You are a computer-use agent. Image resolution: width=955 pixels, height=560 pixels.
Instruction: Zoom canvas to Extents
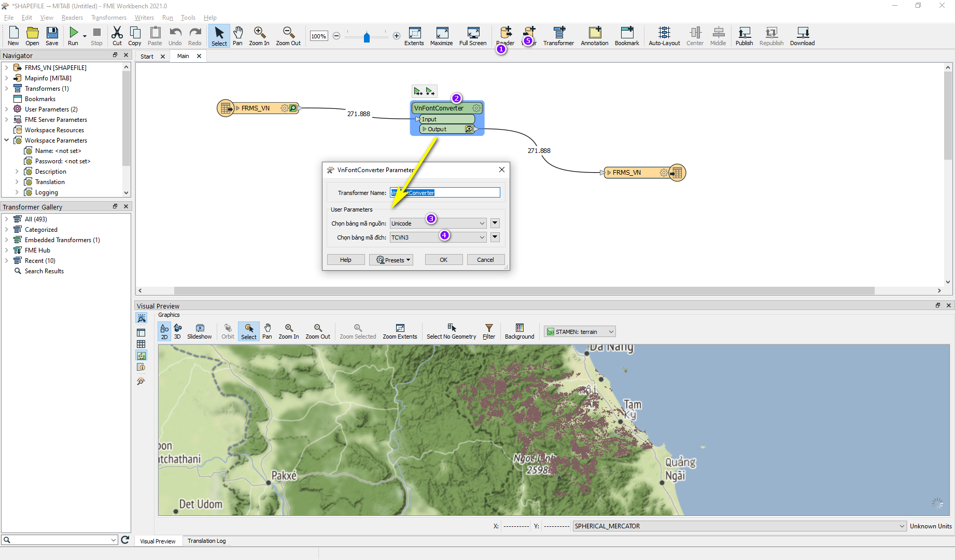(414, 36)
